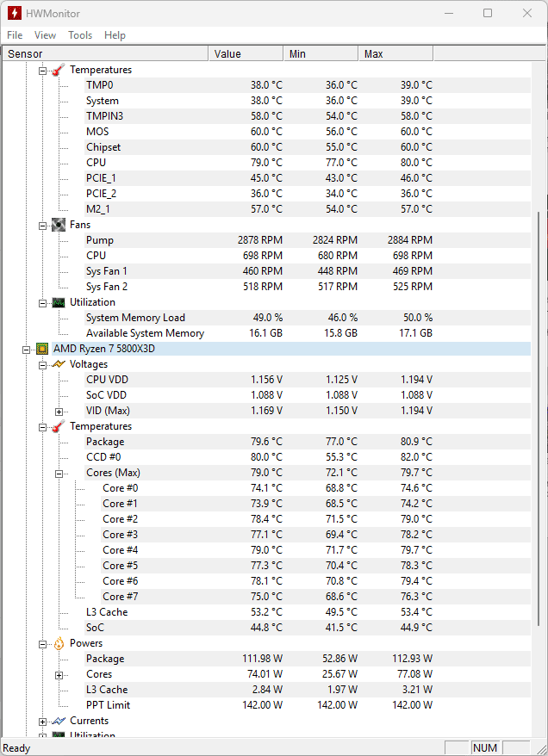Expand the Currents section

click(x=43, y=722)
